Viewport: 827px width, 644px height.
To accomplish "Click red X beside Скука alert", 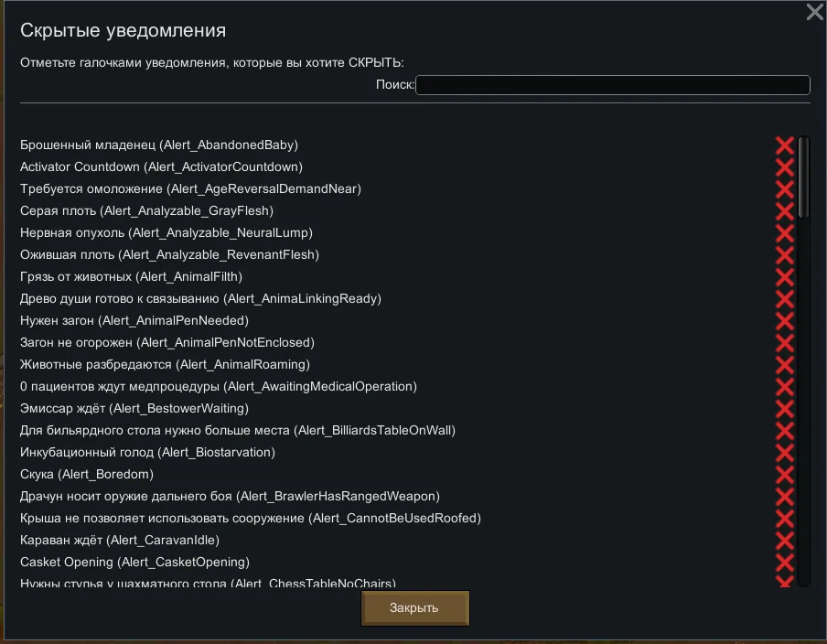I will point(785,475).
